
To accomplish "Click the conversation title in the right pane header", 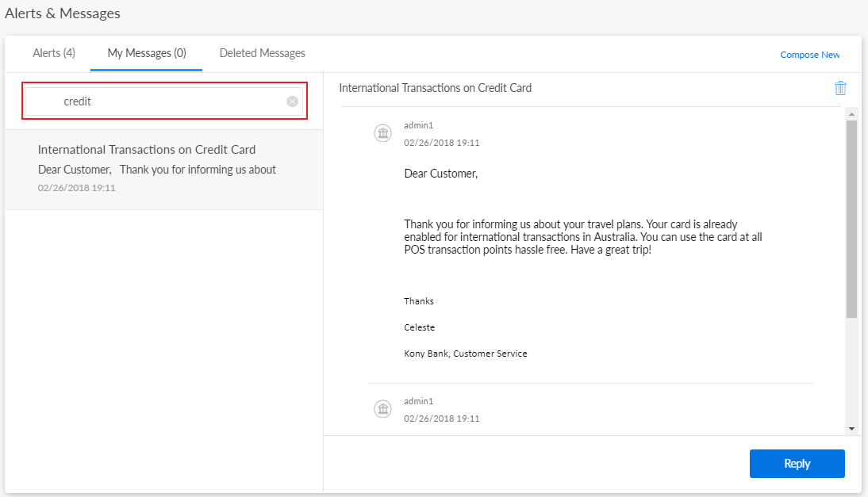I will point(435,88).
